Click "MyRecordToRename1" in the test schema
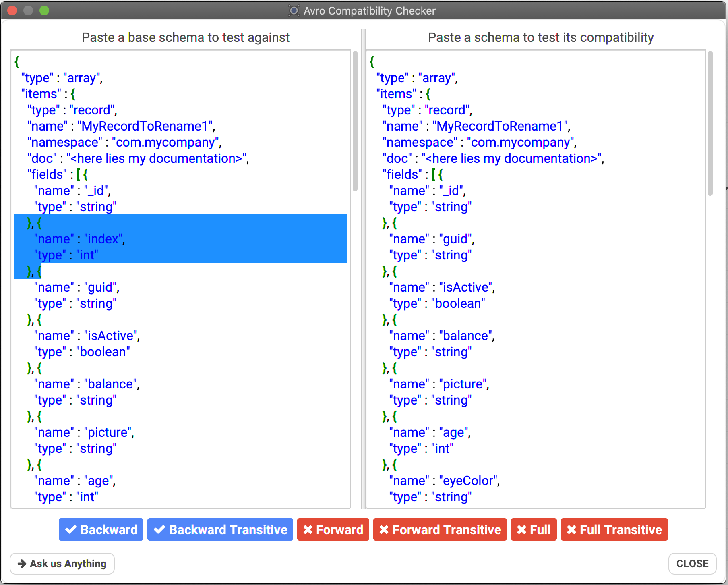The image size is (728, 585). pos(500,126)
